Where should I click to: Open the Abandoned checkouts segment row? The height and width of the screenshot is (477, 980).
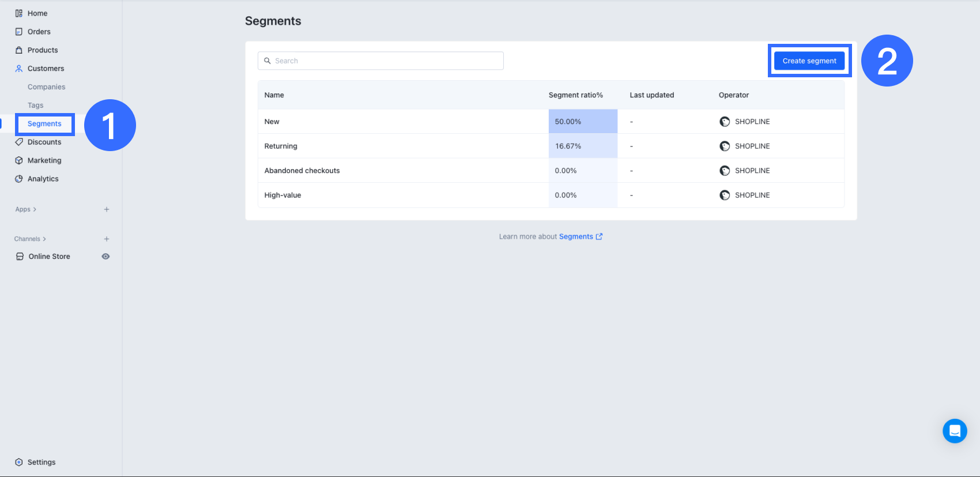302,171
